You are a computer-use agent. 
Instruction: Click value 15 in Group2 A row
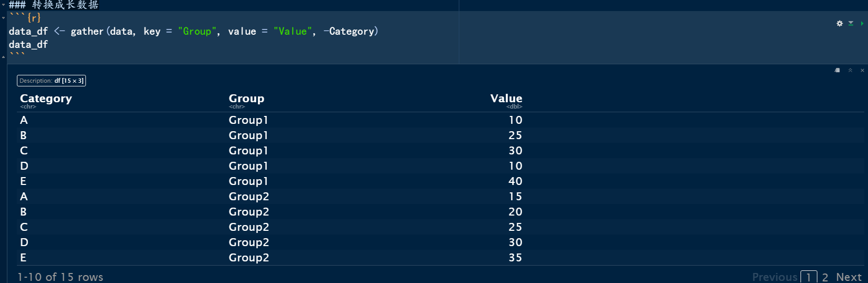click(x=515, y=197)
